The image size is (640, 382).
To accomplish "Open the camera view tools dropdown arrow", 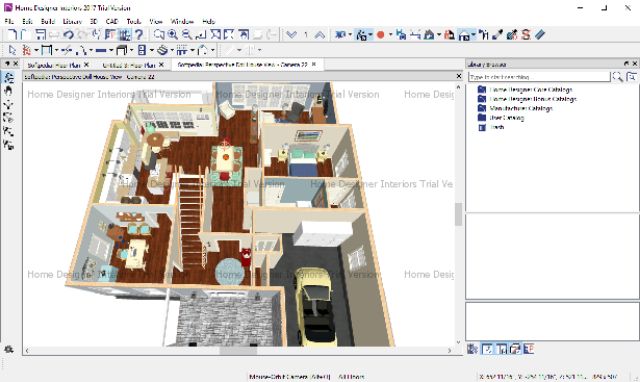I will 370,35.
